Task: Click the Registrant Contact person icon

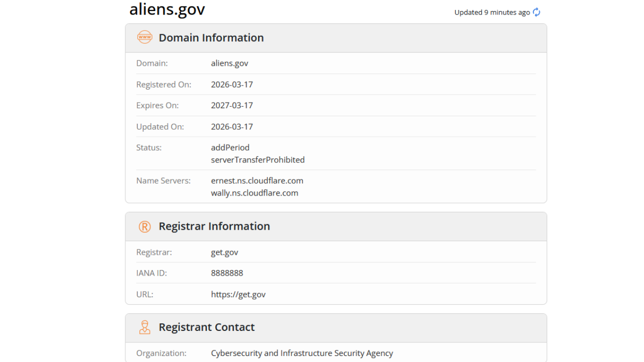Action: click(x=144, y=327)
